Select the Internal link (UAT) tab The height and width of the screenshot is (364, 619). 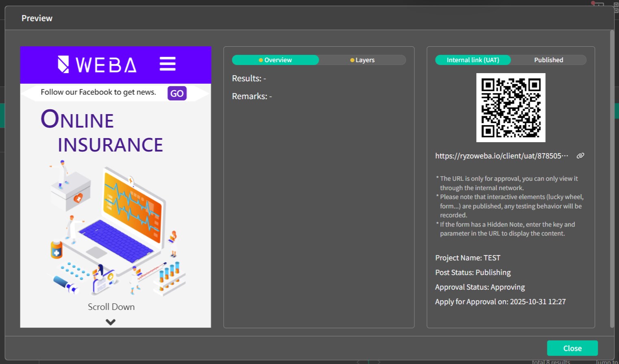click(473, 60)
